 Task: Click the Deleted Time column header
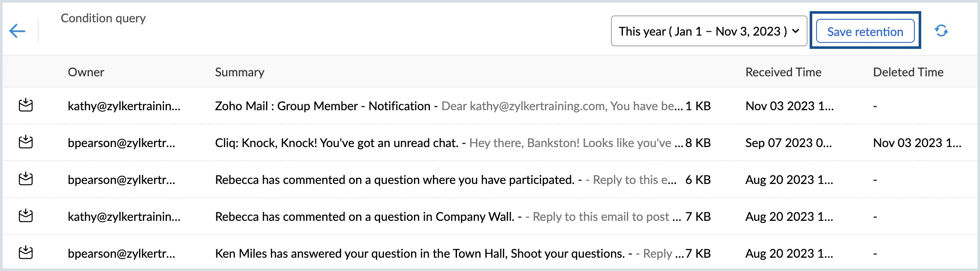pyautogui.click(x=908, y=72)
